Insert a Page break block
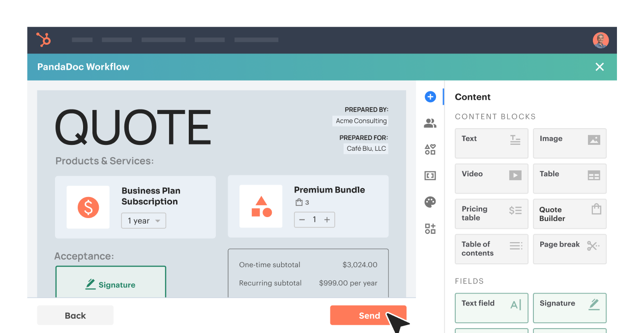This screenshot has width=644, height=333. pyautogui.click(x=570, y=249)
